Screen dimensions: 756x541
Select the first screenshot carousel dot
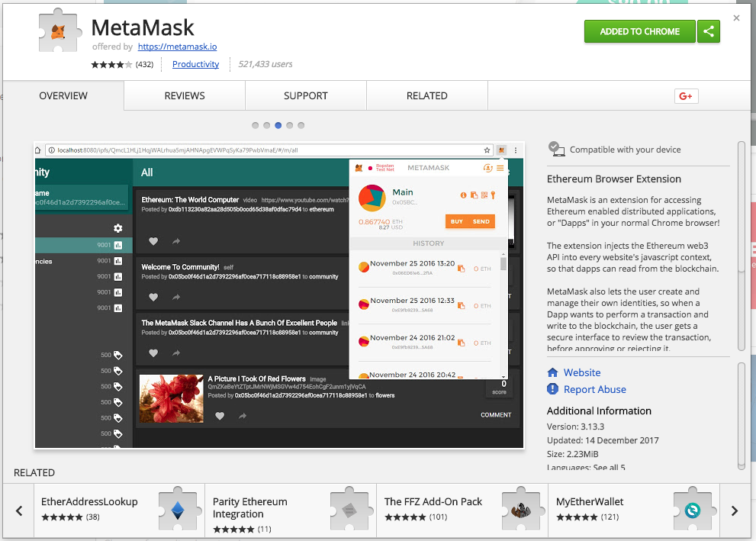(x=255, y=125)
